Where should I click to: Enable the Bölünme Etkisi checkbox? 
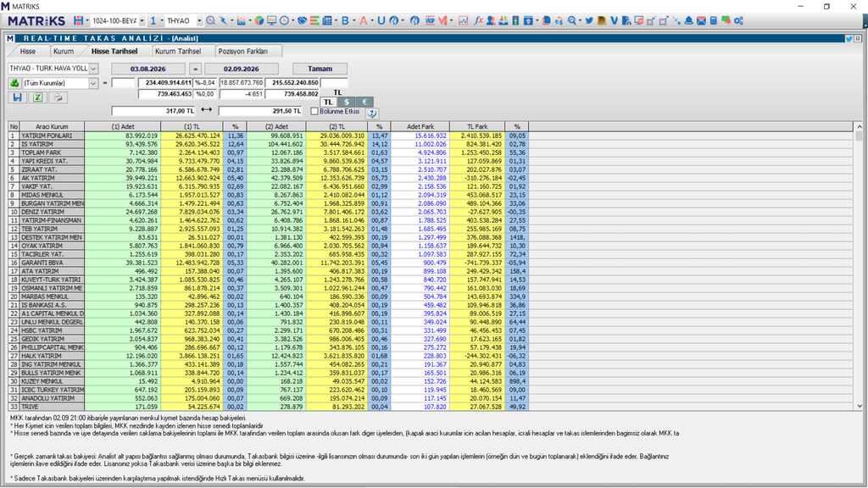[314, 111]
